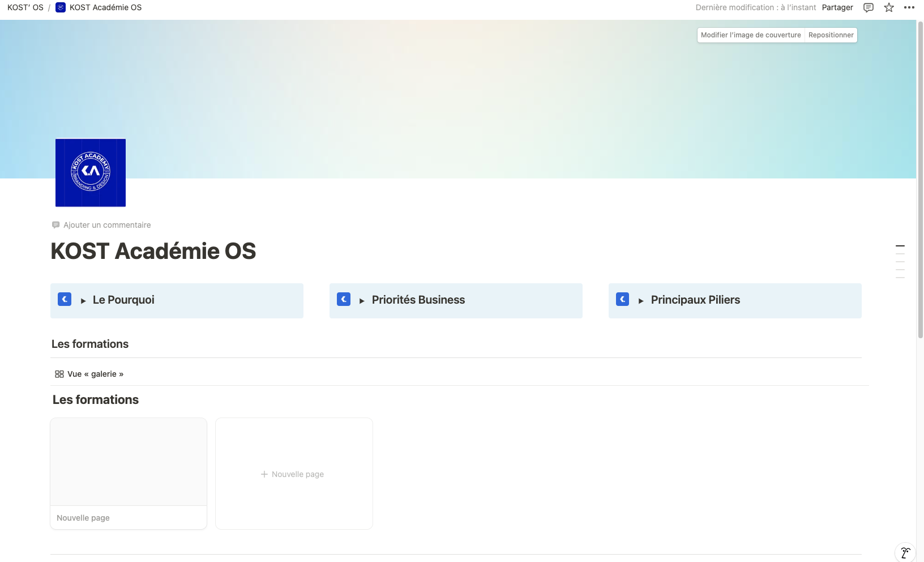Click the Dernière modification timestamp
924x562 pixels.
point(756,7)
